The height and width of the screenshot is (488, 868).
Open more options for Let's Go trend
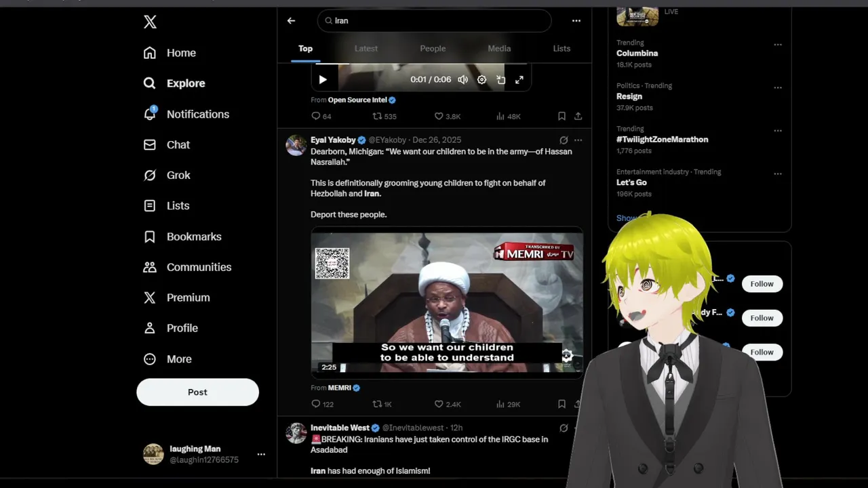(x=778, y=174)
